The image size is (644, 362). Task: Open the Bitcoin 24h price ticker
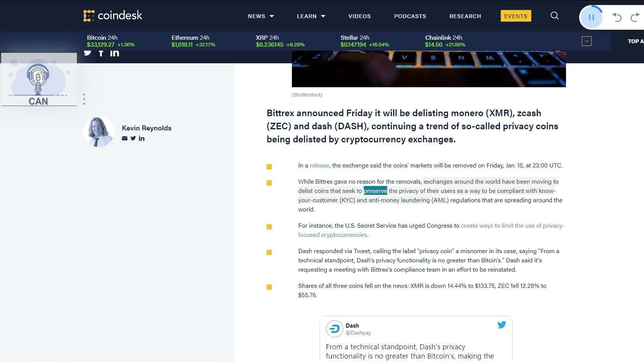pyautogui.click(x=111, y=41)
